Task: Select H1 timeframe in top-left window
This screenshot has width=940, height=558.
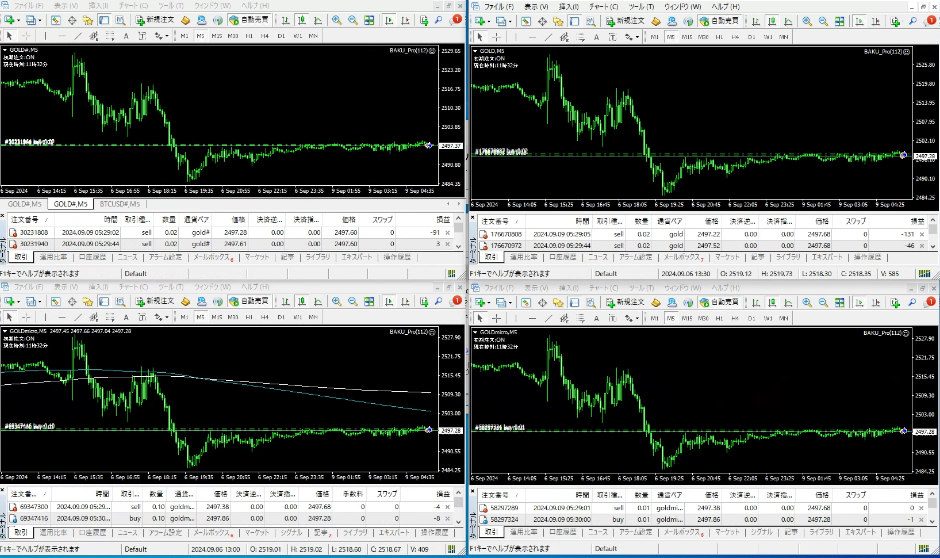Action: 249,36
